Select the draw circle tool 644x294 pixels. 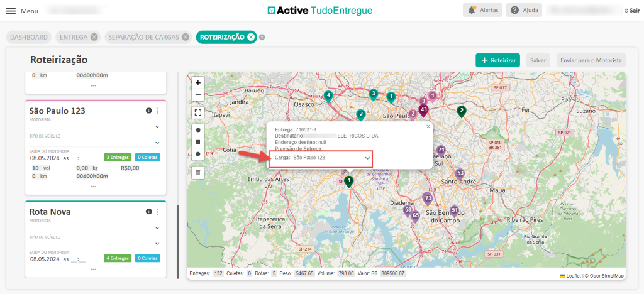[x=198, y=154]
